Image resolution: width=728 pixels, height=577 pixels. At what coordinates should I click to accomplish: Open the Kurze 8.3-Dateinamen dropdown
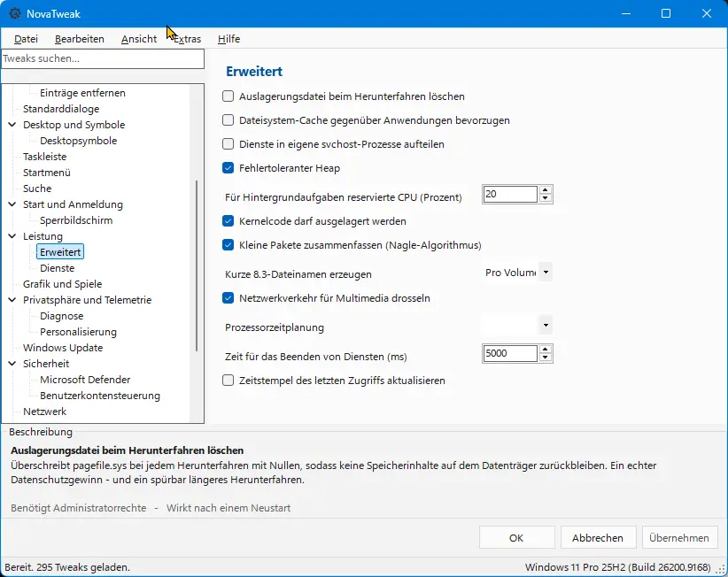click(546, 273)
